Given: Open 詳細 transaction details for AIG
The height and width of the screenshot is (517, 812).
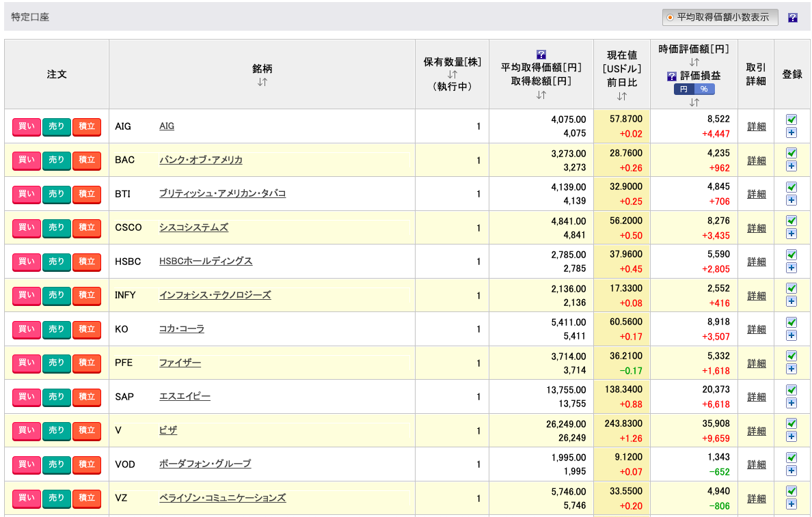Looking at the screenshot, I should point(756,127).
